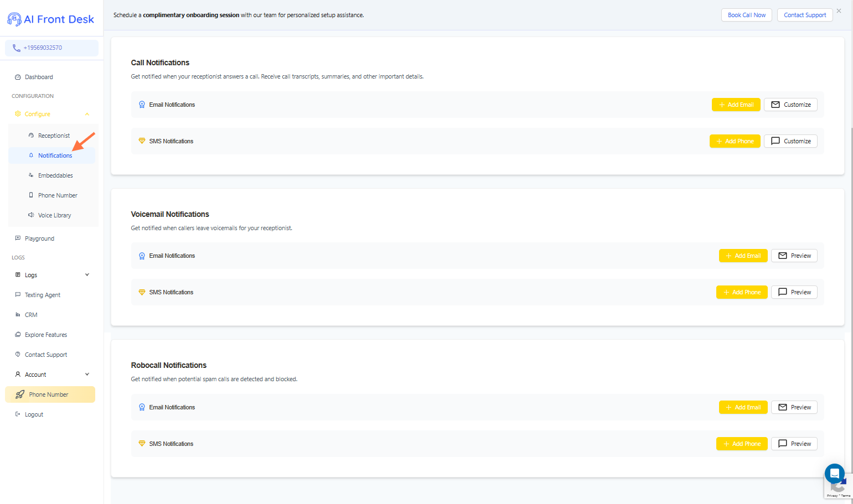The height and width of the screenshot is (504, 853).
Task: Preview Robocall Email Notifications
Action: 794,407
